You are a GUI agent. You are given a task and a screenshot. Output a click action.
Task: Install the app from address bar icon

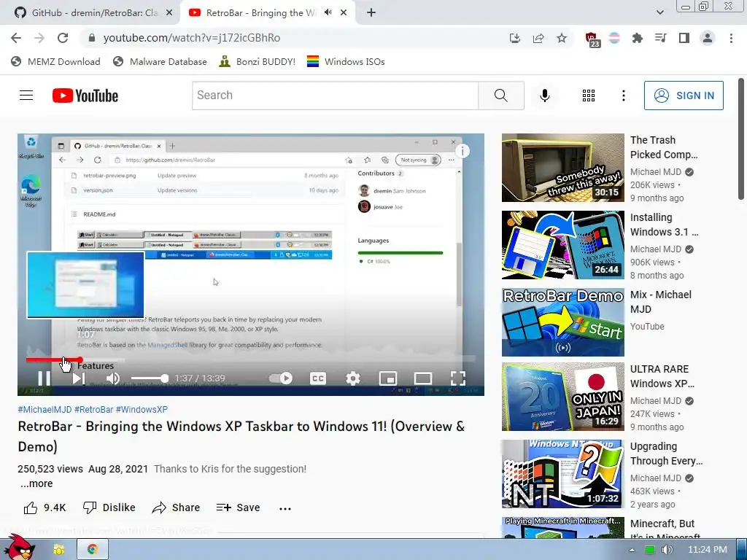point(515,38)
